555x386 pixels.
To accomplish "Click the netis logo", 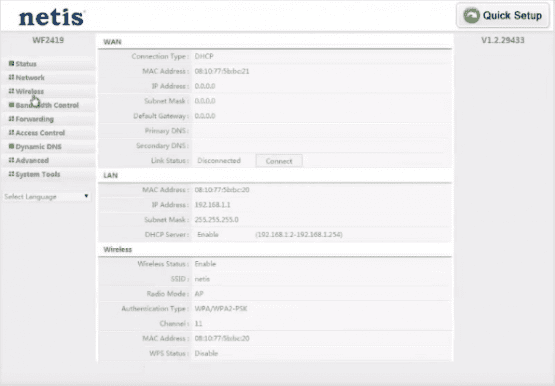I will pyautogui.click(x=52, y=18).
